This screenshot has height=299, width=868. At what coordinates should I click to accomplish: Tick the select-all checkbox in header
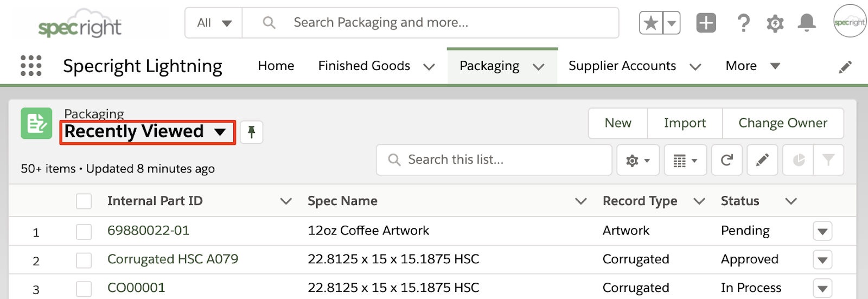click(x=84, y=201)
